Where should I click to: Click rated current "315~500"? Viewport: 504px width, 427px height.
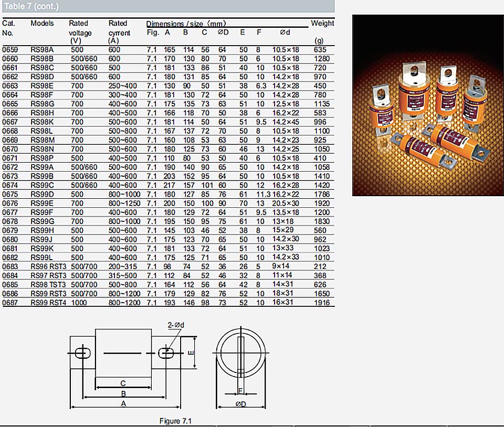pos(122,275)
